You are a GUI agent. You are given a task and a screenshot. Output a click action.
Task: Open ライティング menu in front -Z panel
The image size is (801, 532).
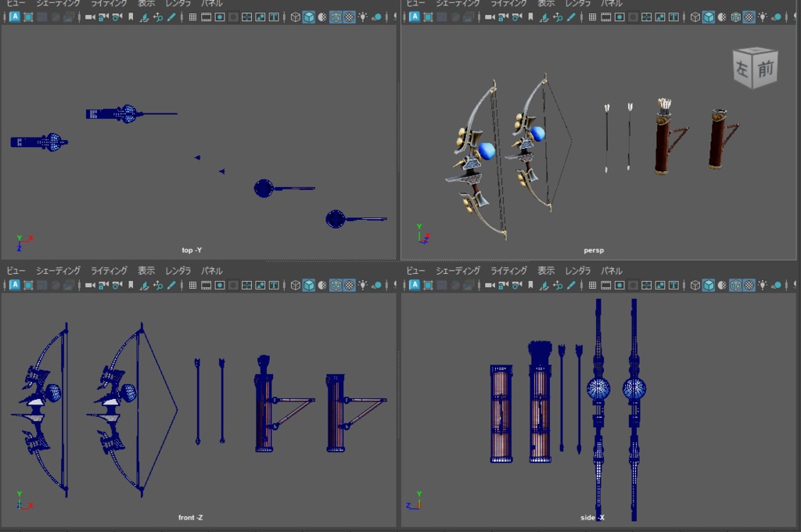109,271
